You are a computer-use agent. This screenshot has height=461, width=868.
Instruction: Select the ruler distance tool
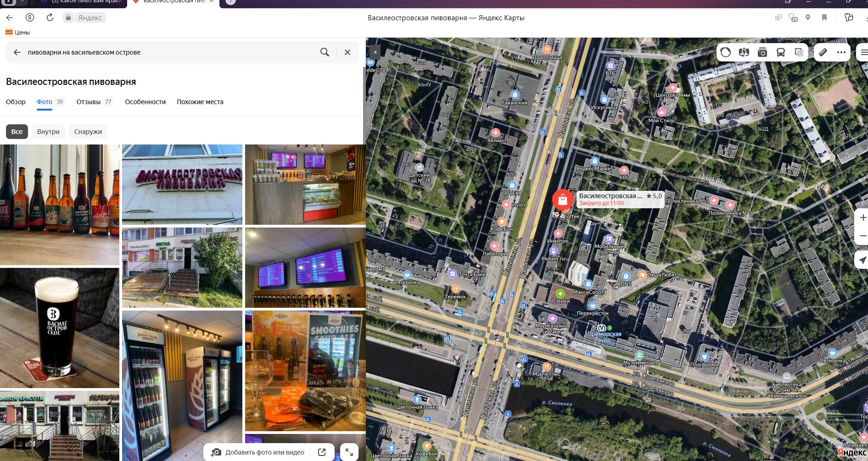point(823,52)
